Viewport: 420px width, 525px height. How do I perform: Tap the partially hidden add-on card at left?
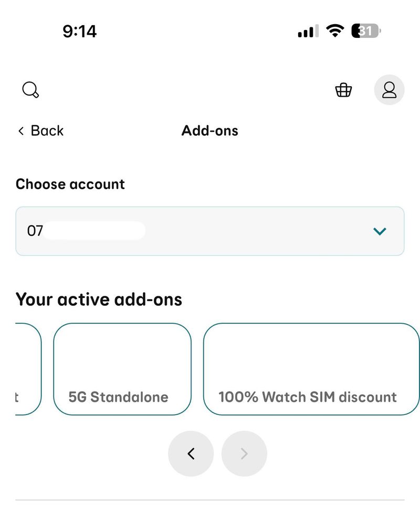coord(27,369)
